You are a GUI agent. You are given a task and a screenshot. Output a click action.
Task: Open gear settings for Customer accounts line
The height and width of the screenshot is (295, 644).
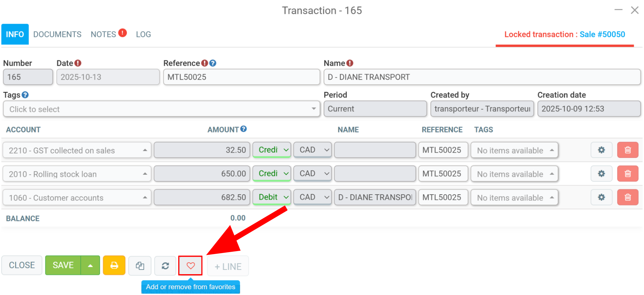tap(601, 197)
